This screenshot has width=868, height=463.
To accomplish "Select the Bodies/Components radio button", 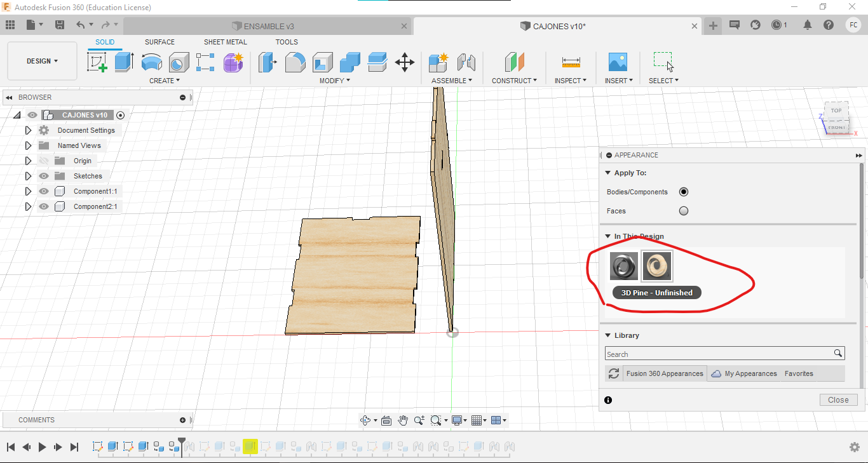I will click(x=684, y=192).
